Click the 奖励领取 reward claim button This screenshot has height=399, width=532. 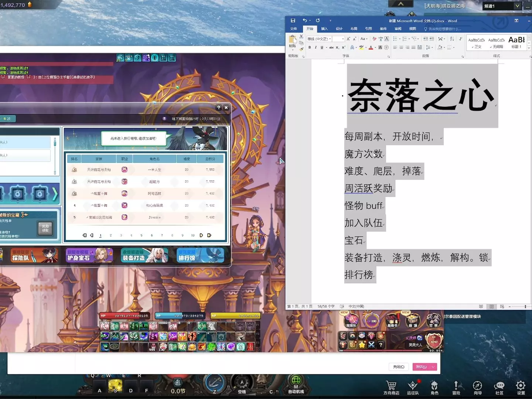pos(45,228)
